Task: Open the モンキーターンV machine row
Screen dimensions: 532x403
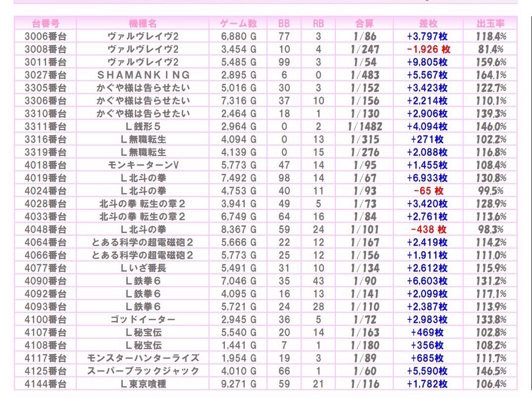Action: (x=143, y=165)
